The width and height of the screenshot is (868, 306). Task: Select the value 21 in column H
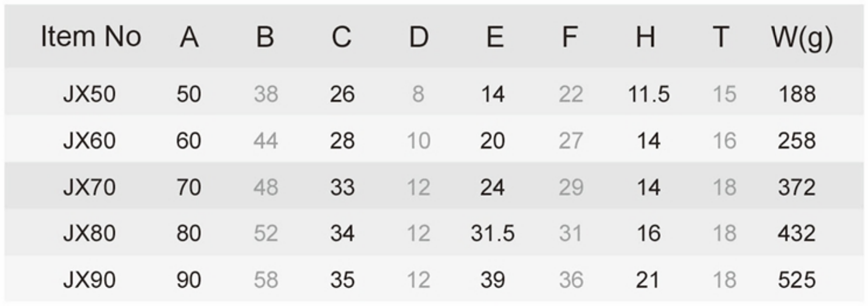point(647,280)
